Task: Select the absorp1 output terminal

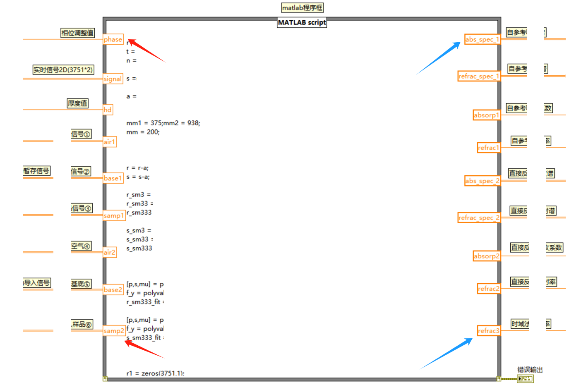Action: pos(487,115)
